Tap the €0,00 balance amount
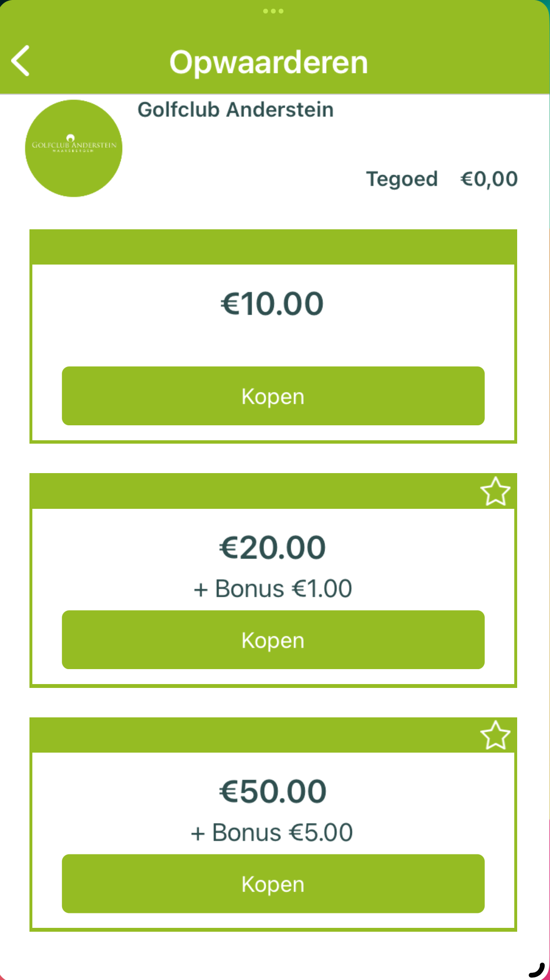The image size is (550, 980). click(489, 179)
